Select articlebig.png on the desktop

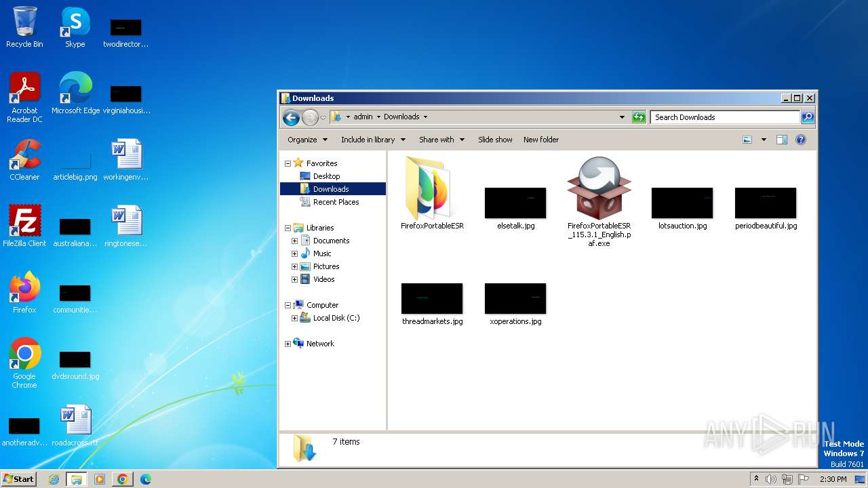point(75,164)
